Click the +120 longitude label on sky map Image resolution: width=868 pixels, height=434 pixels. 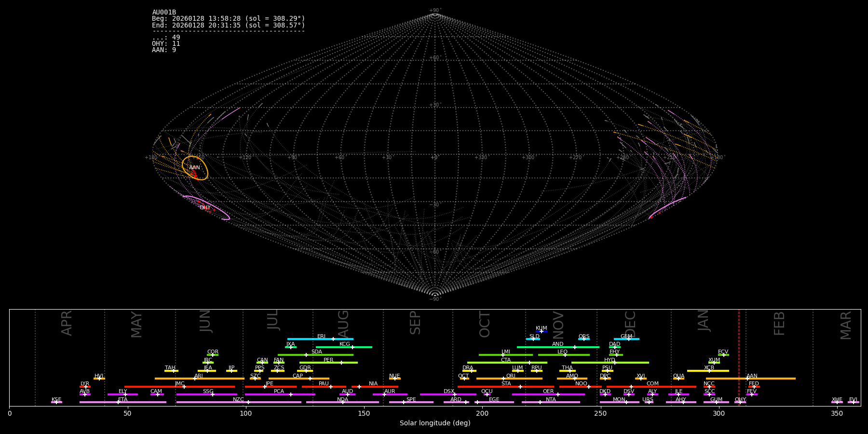pos(245,158)
